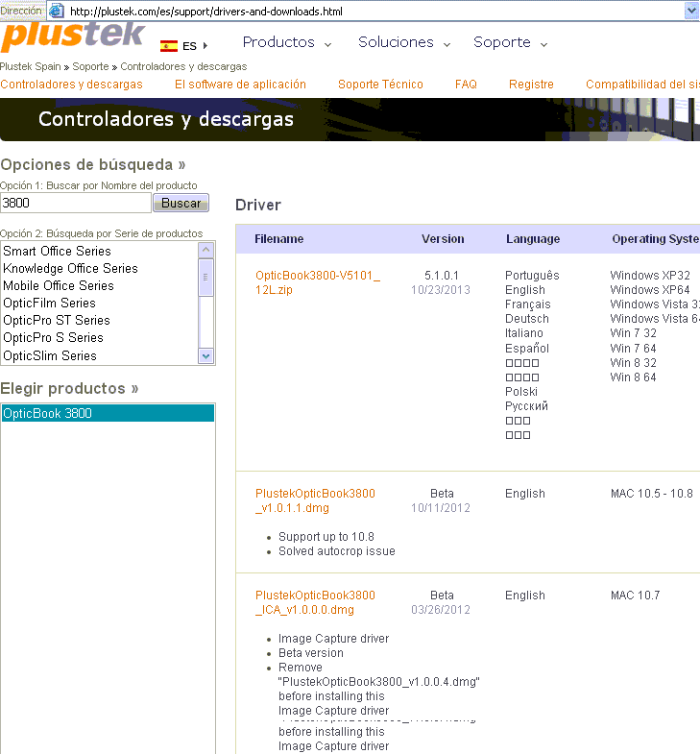700x754 pixels.
Task: Open the Soporte Técnico tab
Action: [x=380, y=85]
